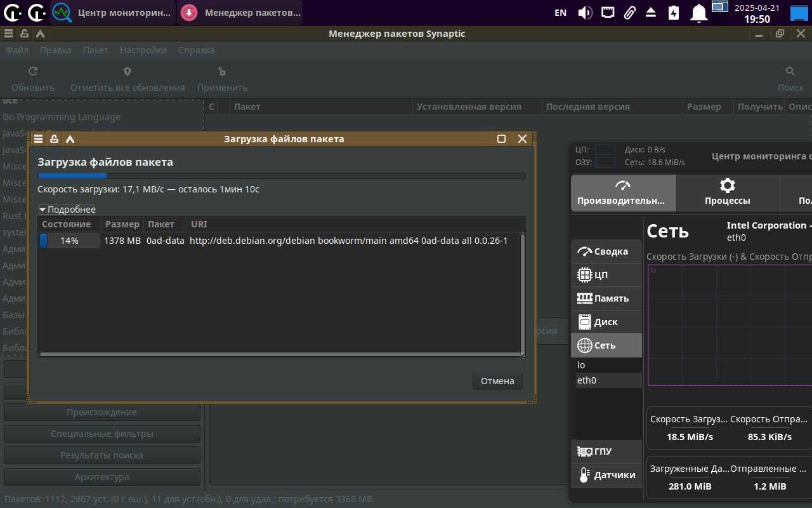Click the Refresh (Обновить) toolbar icon
The image size is (812, 508).
[33, 72]
